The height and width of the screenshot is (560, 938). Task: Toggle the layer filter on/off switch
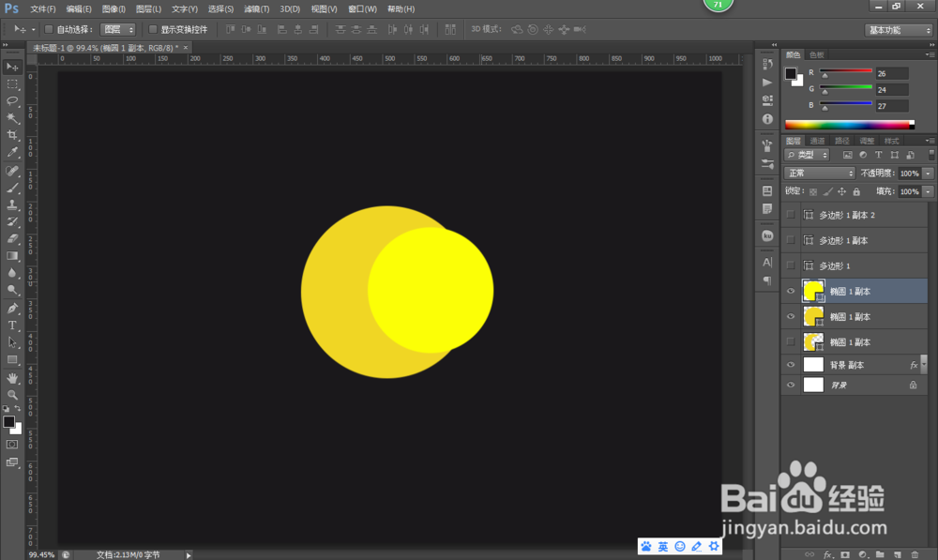point(931,155)
